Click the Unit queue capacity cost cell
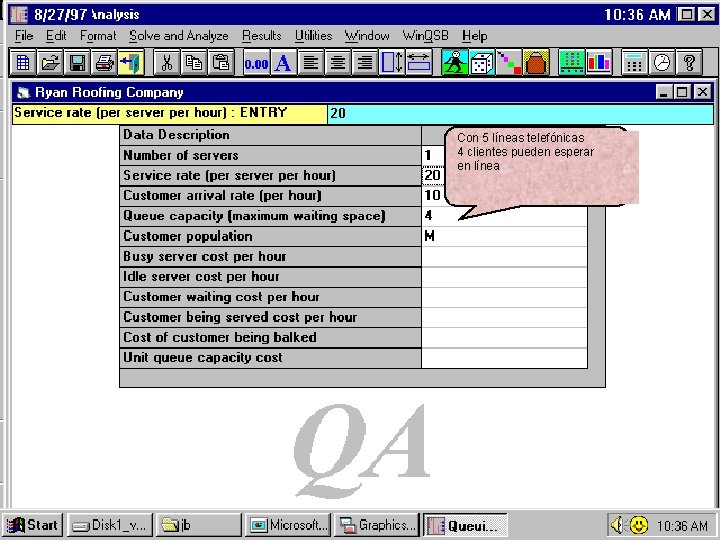Viewport: 720px width, 540px height. coord(504,358)
